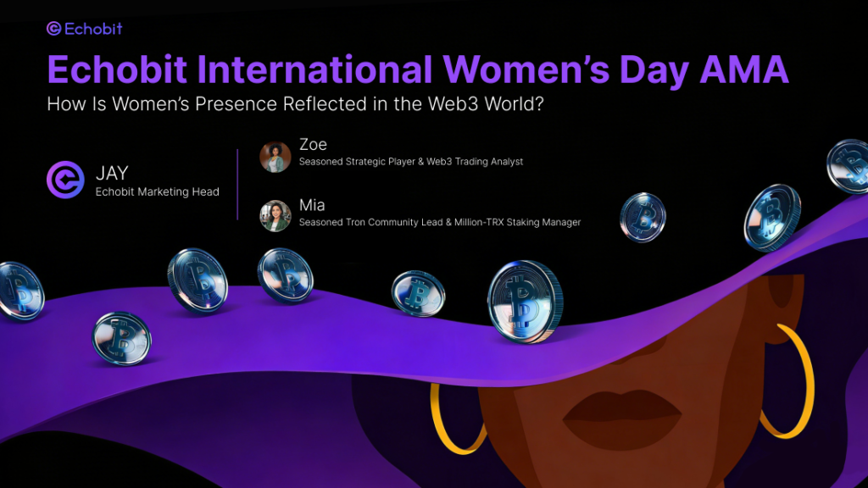Click the Bitcoin coin at the top-right edge
The image size is (868, 488).
[x=849, y=166]
